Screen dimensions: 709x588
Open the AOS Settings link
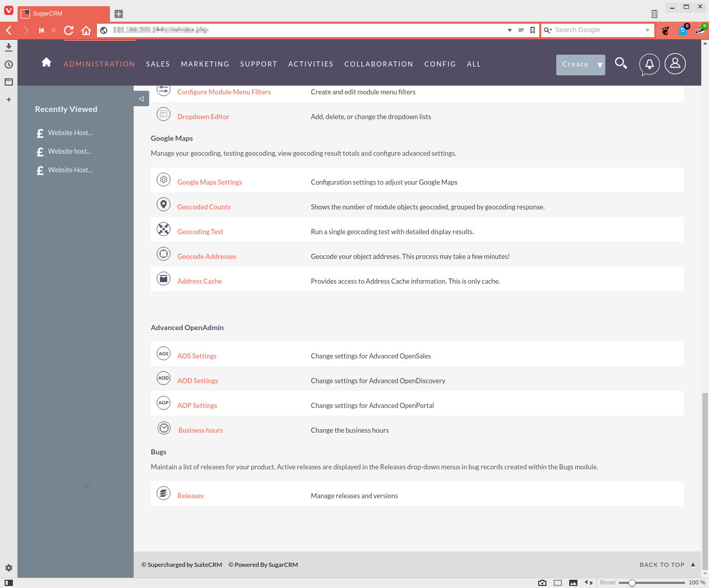click(x=197, y=356)
